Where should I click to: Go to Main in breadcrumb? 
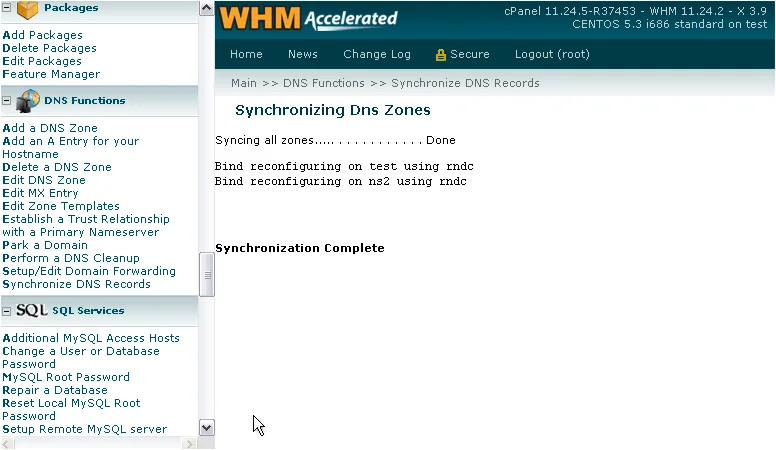(x=244, y=83)
